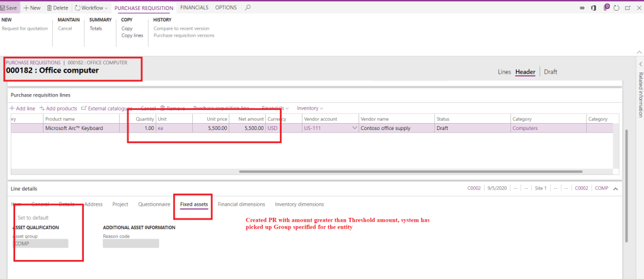Open the notifications bell icon
The height and width of the screenshot is (279, 644).
tap(606, 8)
